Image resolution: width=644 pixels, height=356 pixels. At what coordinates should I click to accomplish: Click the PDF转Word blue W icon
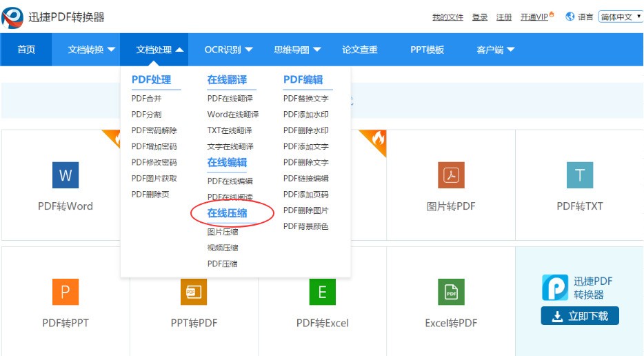[66, 175]
